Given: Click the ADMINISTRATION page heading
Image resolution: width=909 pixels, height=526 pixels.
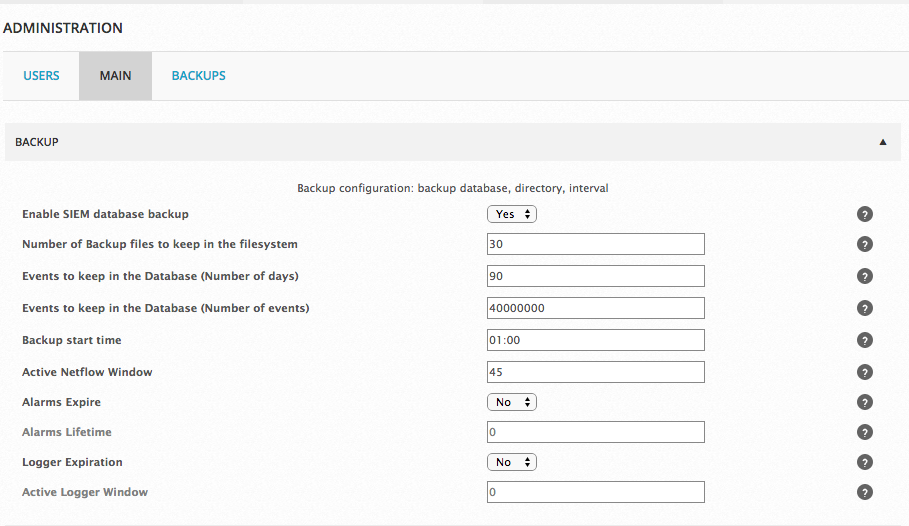Looking at the screenshot, I should pos(63,28).
